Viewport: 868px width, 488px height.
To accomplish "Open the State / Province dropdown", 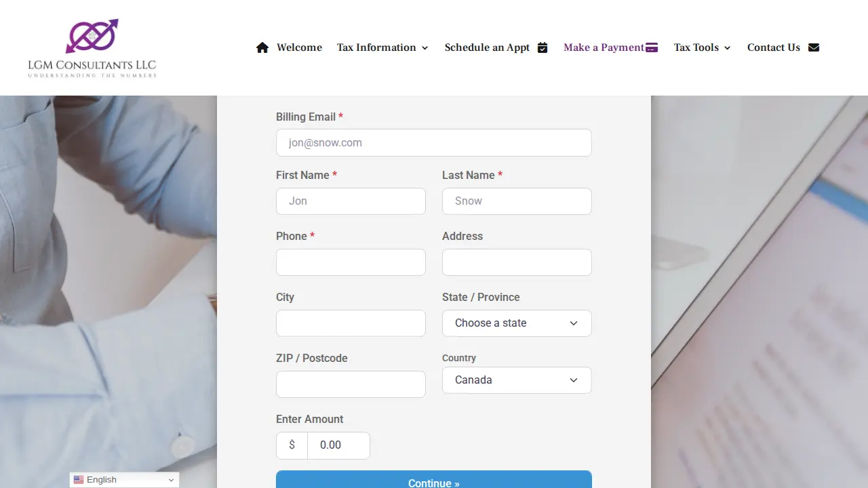I will tap(517, 323).
